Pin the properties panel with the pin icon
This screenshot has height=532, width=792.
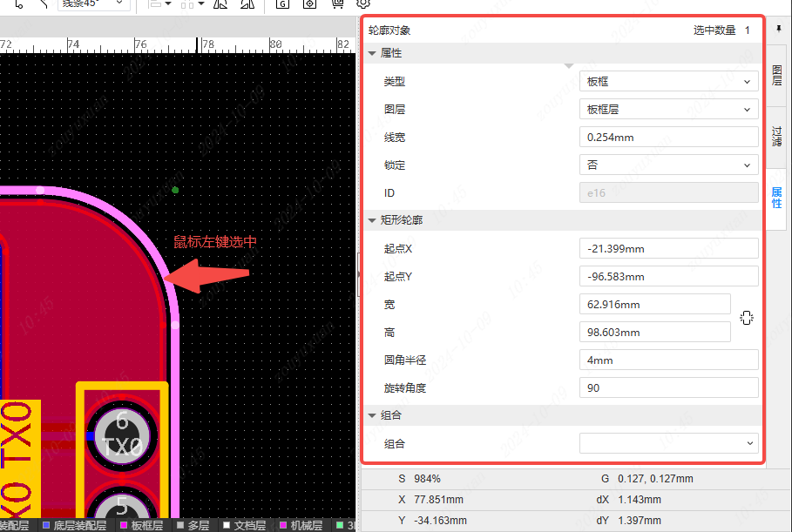click(x=779, y=29)
